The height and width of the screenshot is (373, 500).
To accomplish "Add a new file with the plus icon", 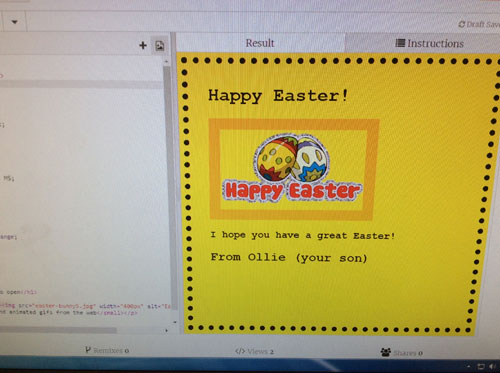I will point(143,45).
